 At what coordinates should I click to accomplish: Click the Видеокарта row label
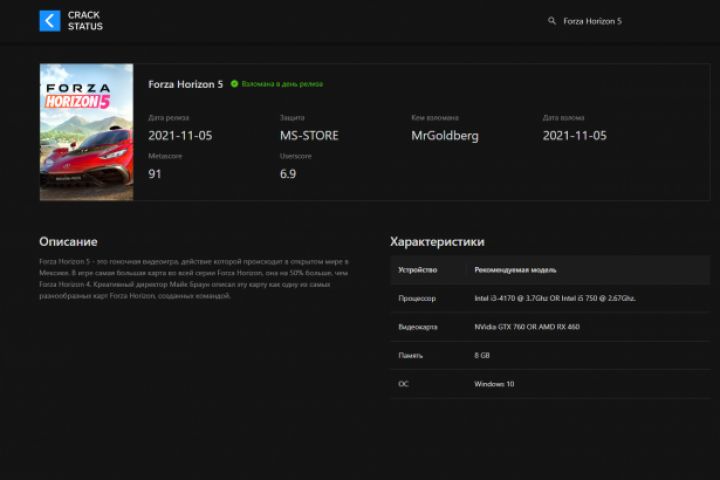pos(418,327)
